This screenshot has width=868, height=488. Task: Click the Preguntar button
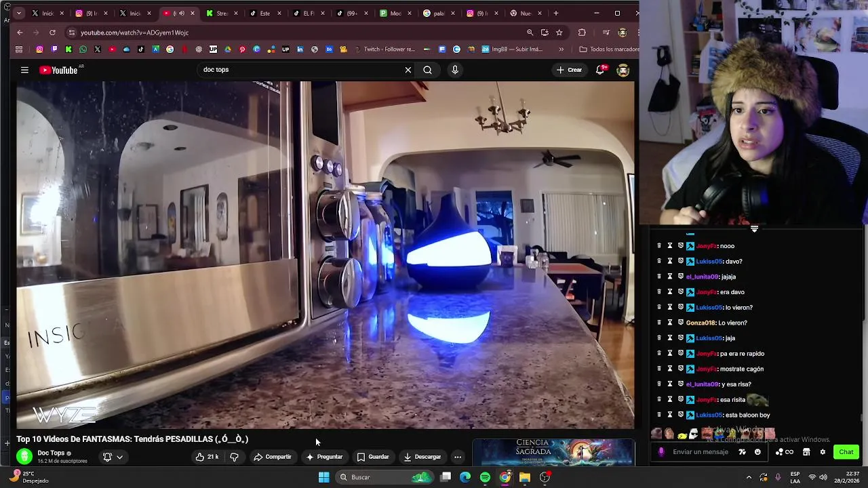324,457
